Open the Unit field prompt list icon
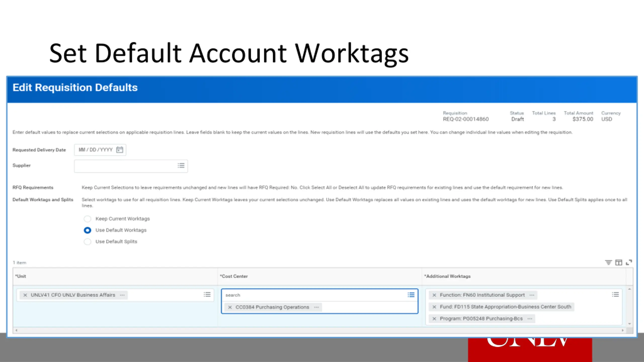 click(x=207, y=294)
